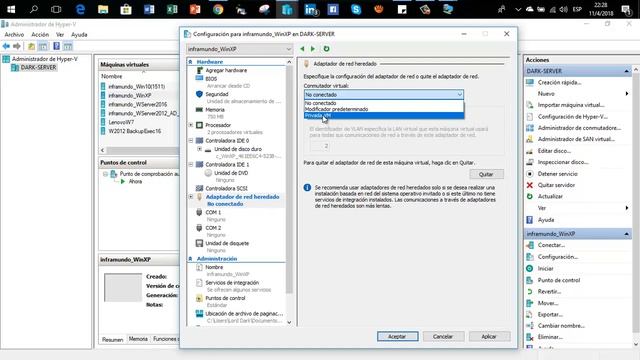Click Detener servicio action icon

(x=530, y=173)
